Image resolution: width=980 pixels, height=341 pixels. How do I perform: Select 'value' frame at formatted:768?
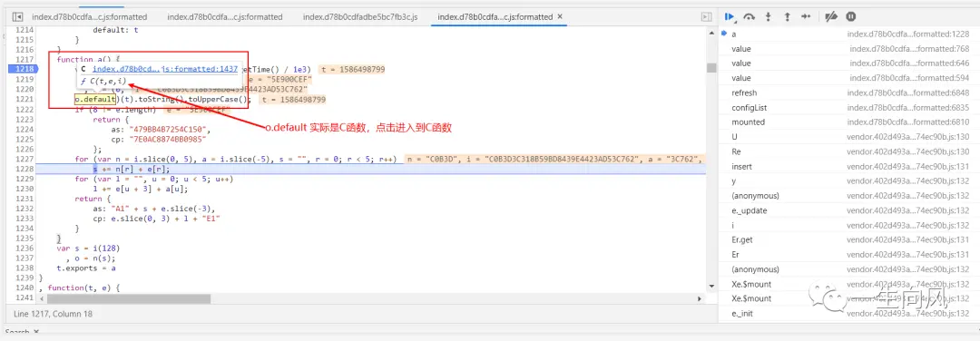(x=848, y=49)
